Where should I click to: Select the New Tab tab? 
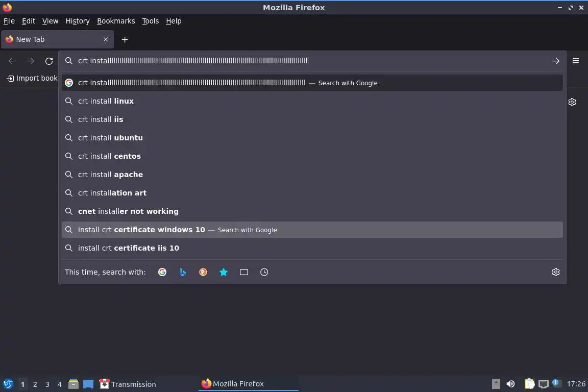pyautogui.click(x=57, y=39)
